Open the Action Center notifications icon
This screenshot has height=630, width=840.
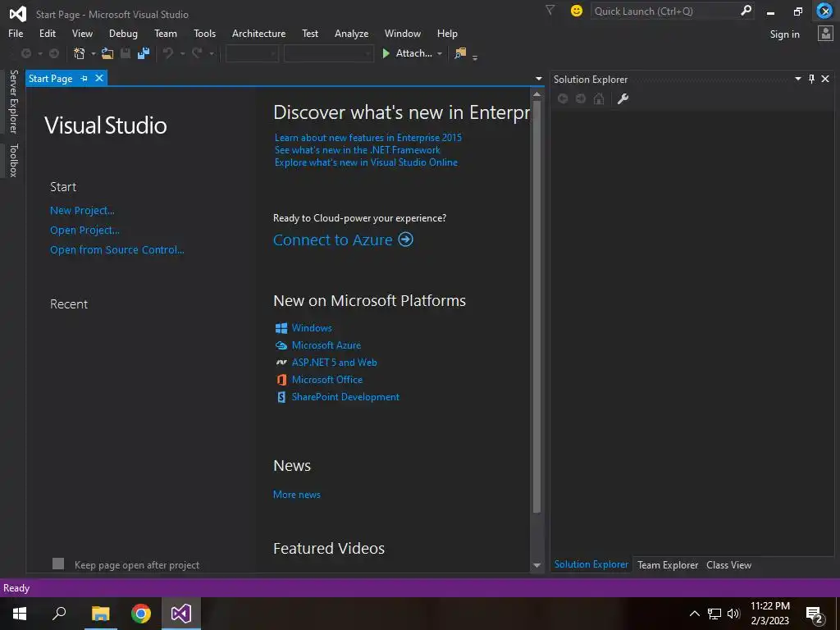click(815, 614)
